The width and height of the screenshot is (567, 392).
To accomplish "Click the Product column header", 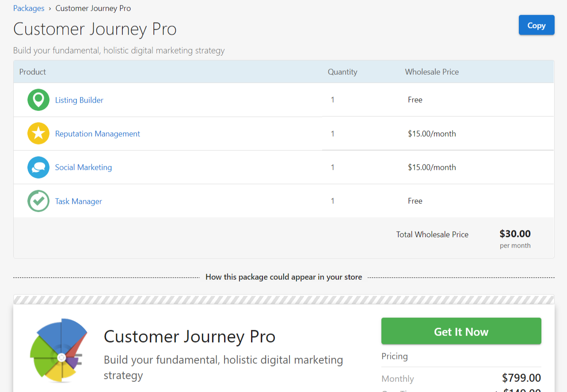I will coord(33,72).
